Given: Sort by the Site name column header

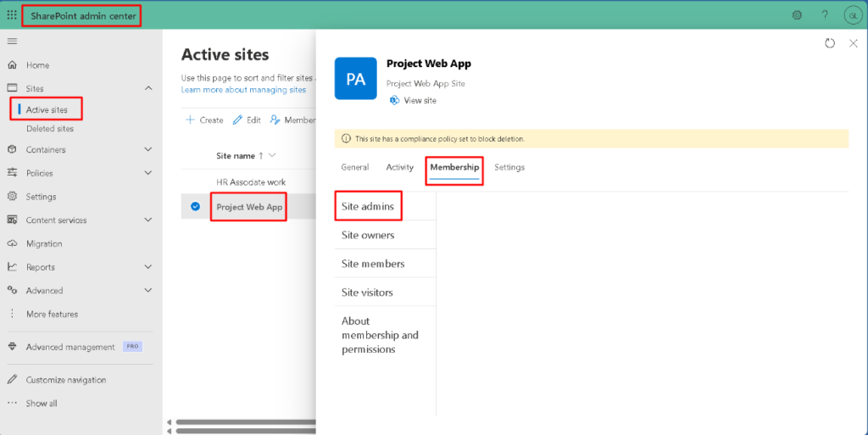Looking at the screenshot, I should tap(236, 155).
